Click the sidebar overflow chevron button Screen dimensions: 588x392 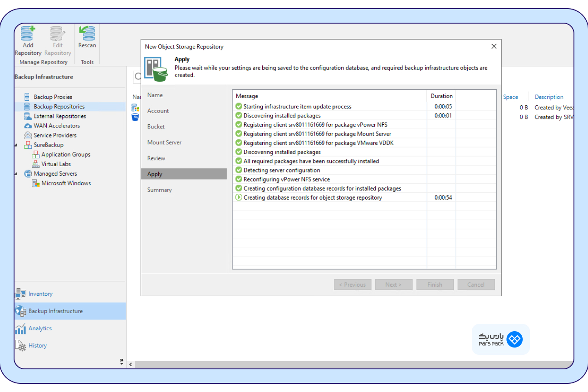pyautogui.click(x=122, y=361)
